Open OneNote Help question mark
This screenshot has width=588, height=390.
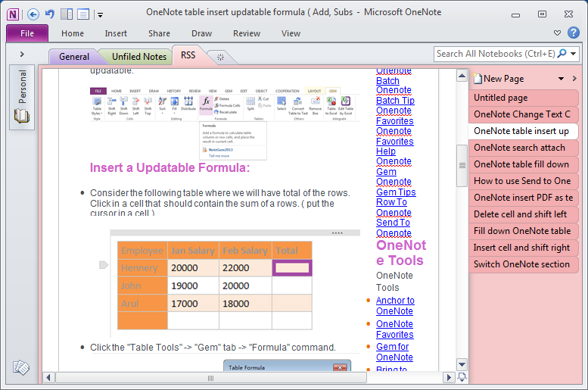point(574,33)
